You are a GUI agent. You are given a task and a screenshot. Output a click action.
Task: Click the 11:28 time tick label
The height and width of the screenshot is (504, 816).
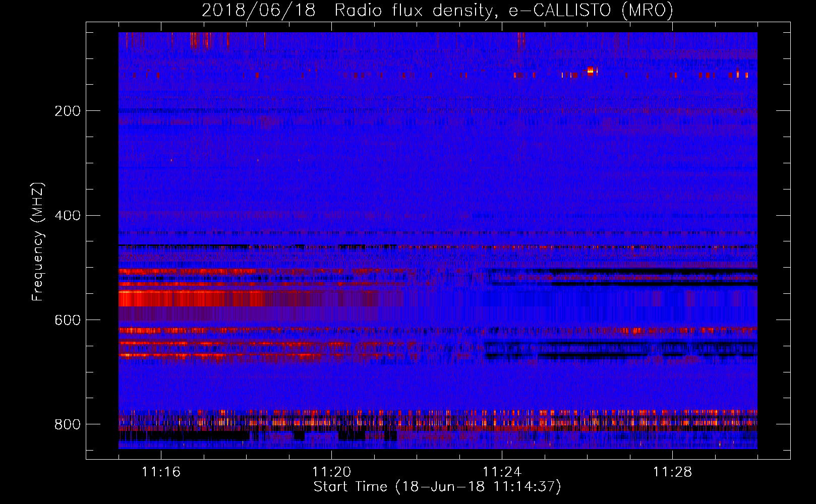[672, 472]
